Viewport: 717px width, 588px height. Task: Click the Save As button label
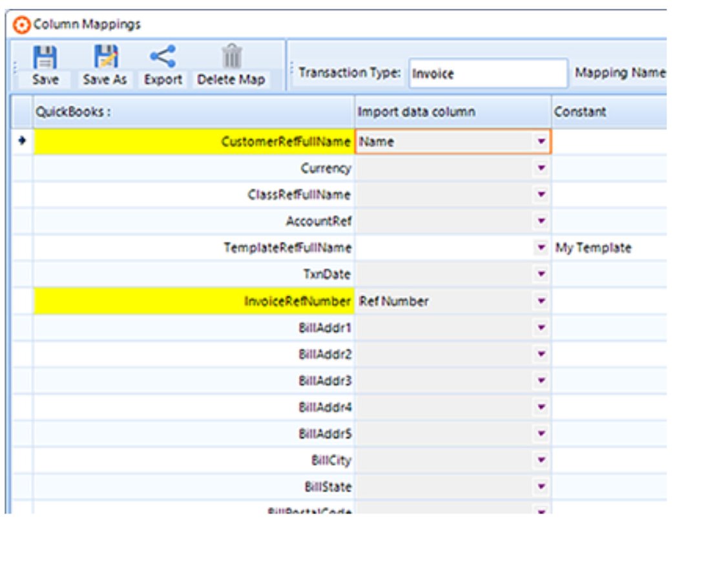pyautogui.click(x=105, y=79)
